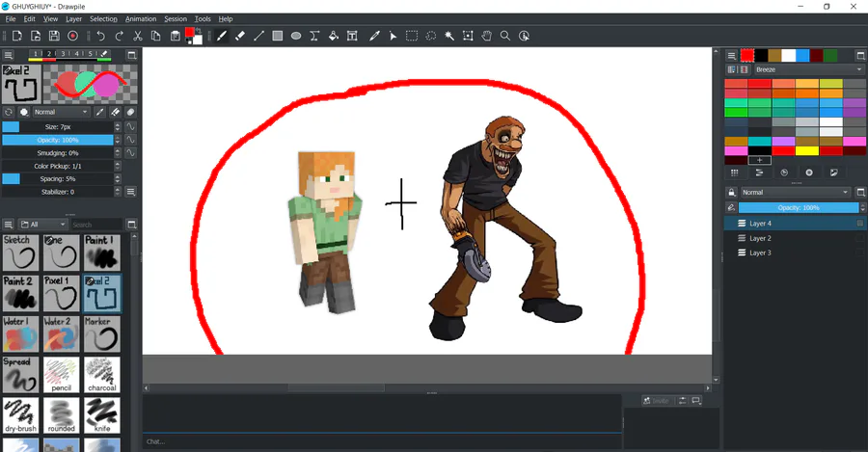
Task: Open the brush preset folder All dropdown
Action: click(42, 224)
